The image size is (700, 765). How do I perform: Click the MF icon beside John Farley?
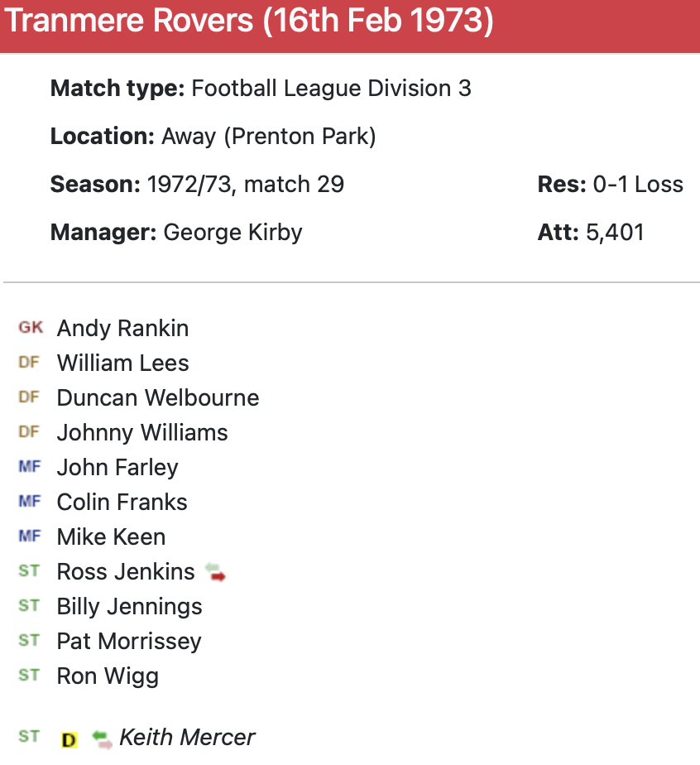tap(29, 467)
